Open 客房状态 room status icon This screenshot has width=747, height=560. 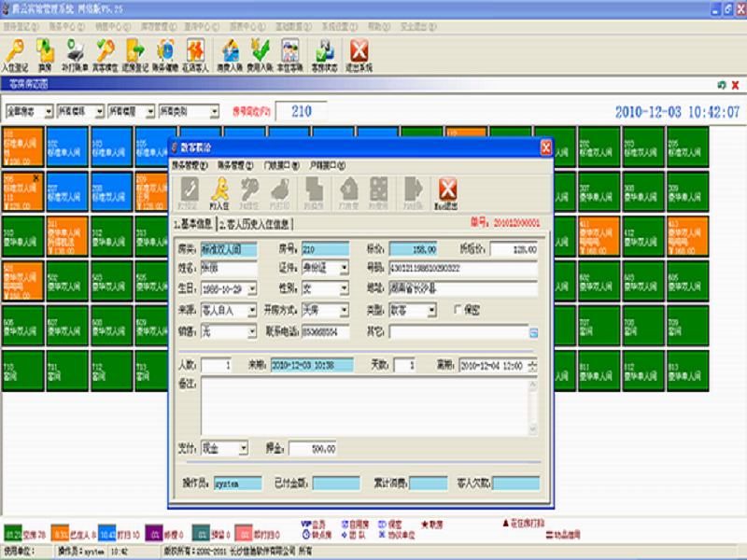pyautogui.click(x=323, y=52)
